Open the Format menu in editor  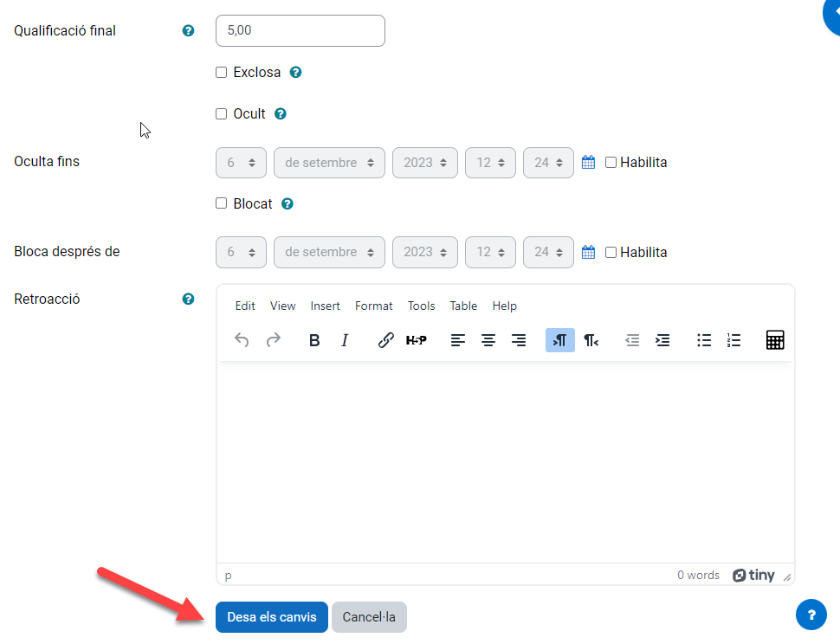coord(373,306)
